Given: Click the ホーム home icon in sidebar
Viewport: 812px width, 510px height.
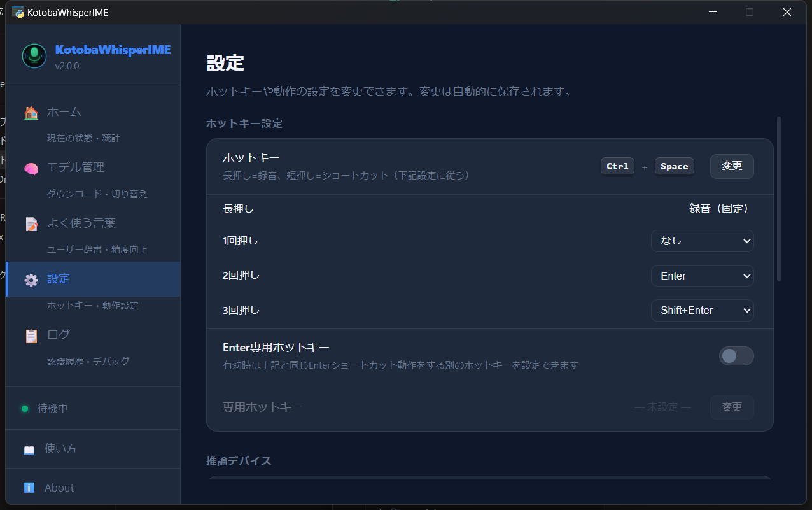Looking at the screenshot, I should pyautogui.click(x=31, y=111).
